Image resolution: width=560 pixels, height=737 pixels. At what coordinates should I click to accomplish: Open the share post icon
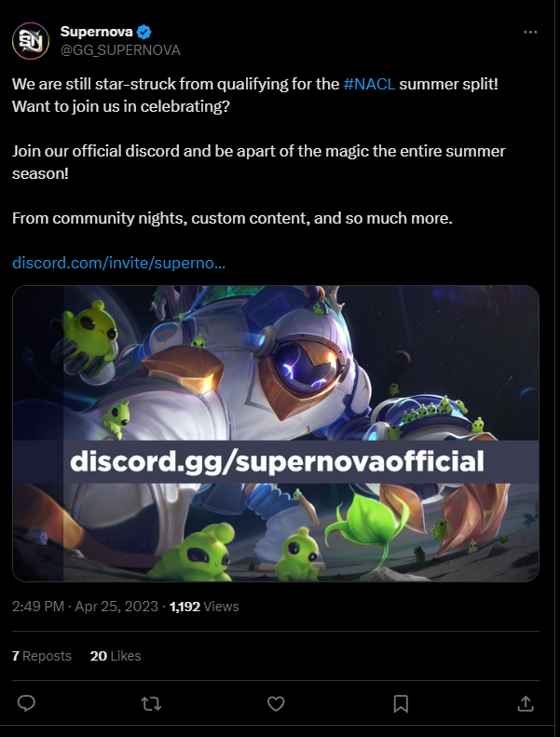[x=526, y=703]
